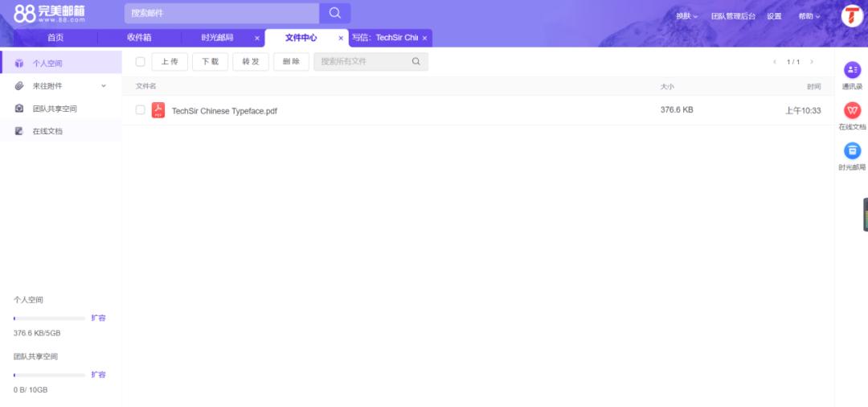Sort by 文件名 column header
The image size is (868, 407).
146,86
